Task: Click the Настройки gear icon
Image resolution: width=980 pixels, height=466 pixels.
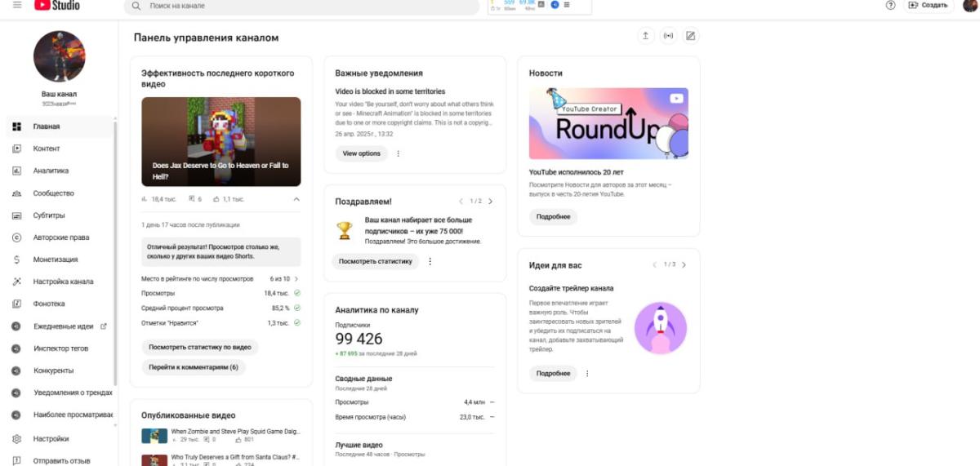Action: tap(16, 438)
